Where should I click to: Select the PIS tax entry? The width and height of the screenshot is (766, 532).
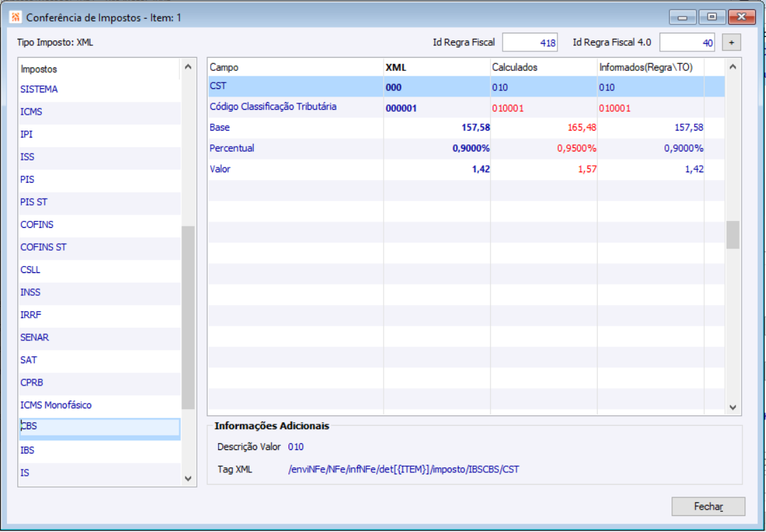[99, 180]
